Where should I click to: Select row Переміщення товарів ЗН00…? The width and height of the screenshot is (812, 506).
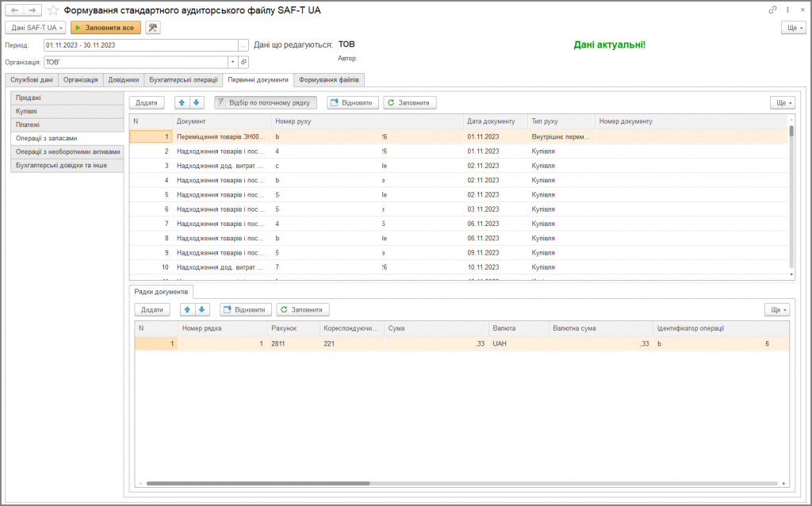click(x=459, y=136)
